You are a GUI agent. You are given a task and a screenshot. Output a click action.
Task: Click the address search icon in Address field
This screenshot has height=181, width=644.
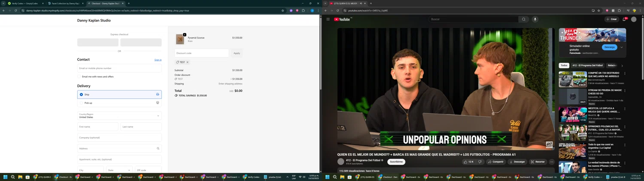(x=158, y=148)
